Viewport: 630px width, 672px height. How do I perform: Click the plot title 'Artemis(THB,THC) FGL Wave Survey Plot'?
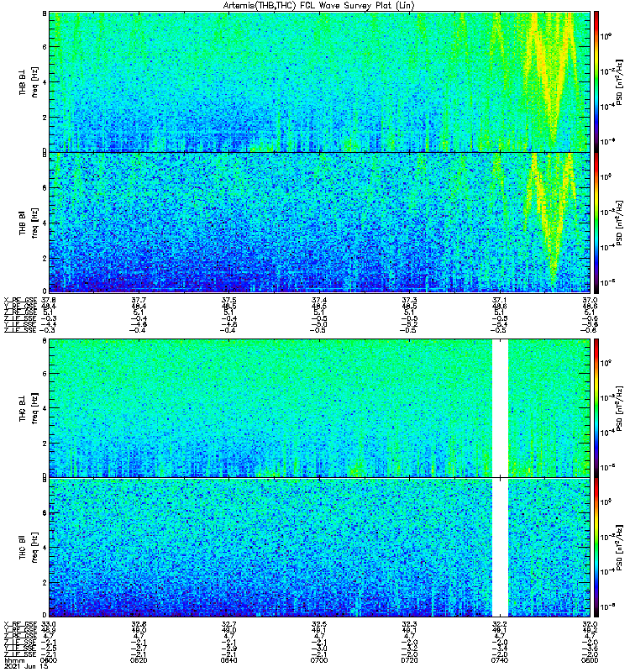pos(319,6)
